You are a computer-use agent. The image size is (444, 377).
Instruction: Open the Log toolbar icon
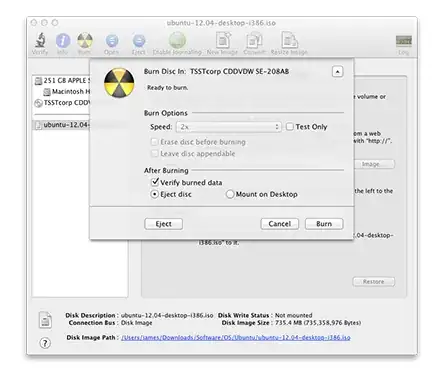coord(404,41)
